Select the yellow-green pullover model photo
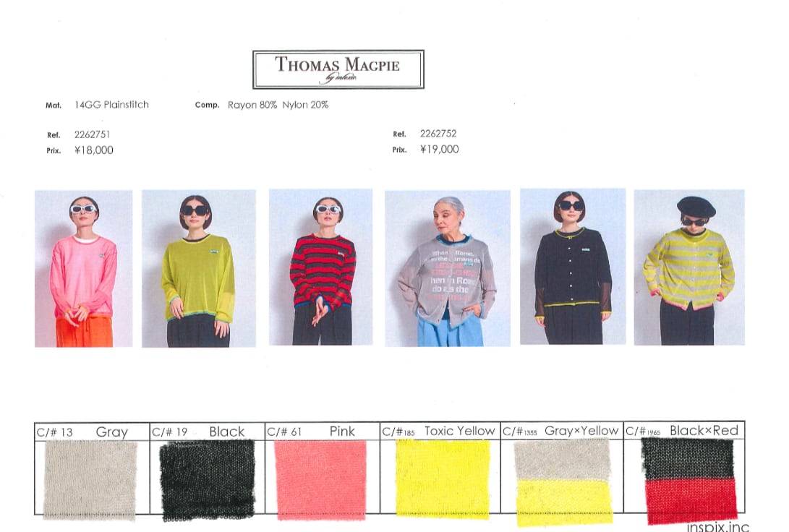The width and height of the screenshot is (789, 532). click(x=198, y=268)
